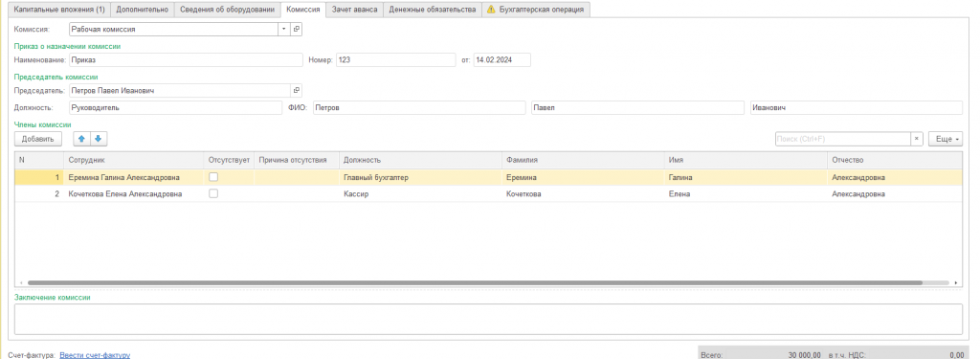This screenshot has width=980, height=359.
Task: Click the ФИО surname field Петров
Action: [419, 107]
